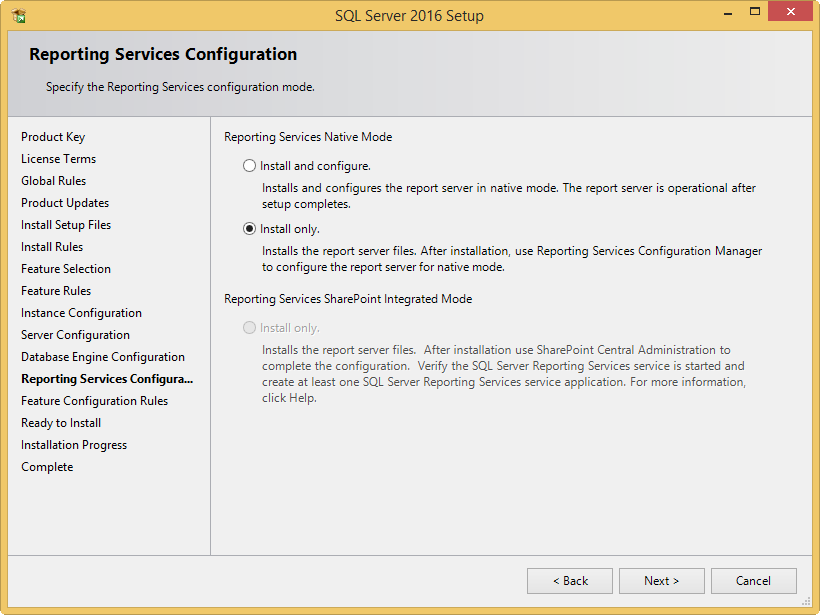Click the resize grip at bottom-right corner
Viewport: 820px width, 615px height.
pyautogui.click(x=806, y=601)
